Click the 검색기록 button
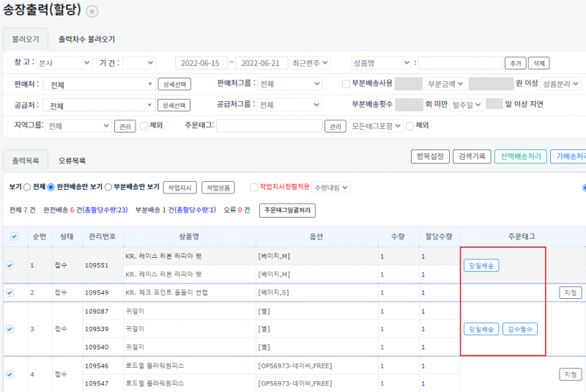 click(x=472, y=157)
